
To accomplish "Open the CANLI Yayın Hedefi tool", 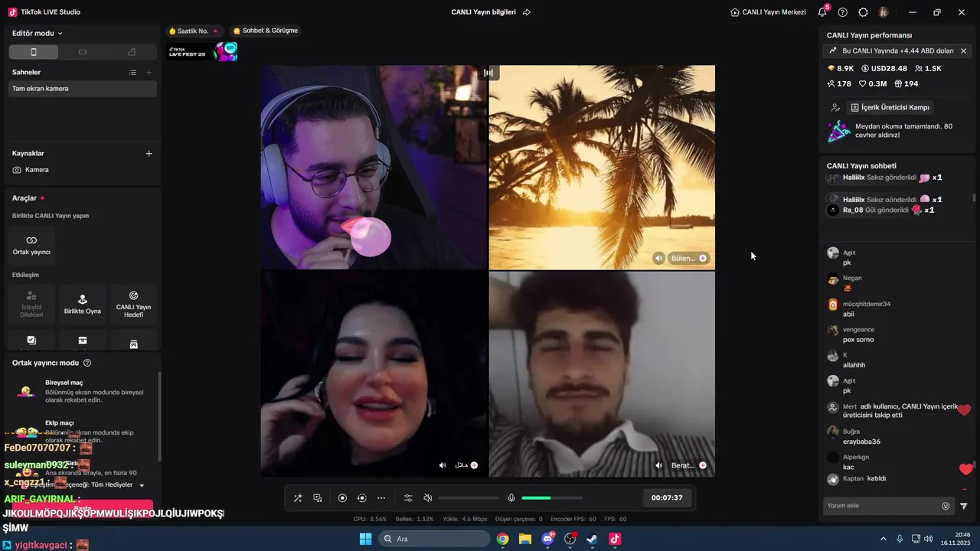I will tap(133, 304).
